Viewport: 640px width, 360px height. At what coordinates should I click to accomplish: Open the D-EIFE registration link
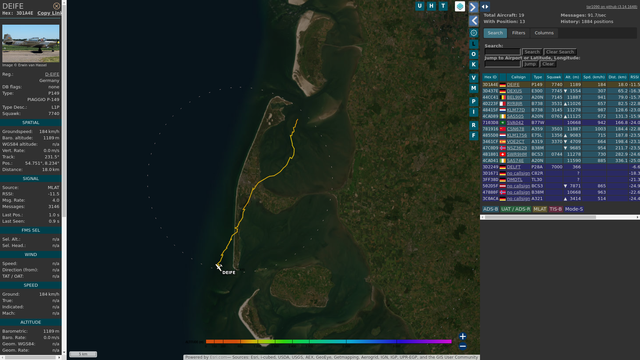point(52,74)
